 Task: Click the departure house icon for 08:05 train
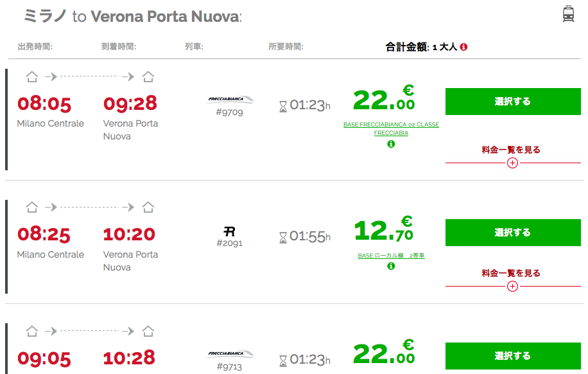pos(32,76)
